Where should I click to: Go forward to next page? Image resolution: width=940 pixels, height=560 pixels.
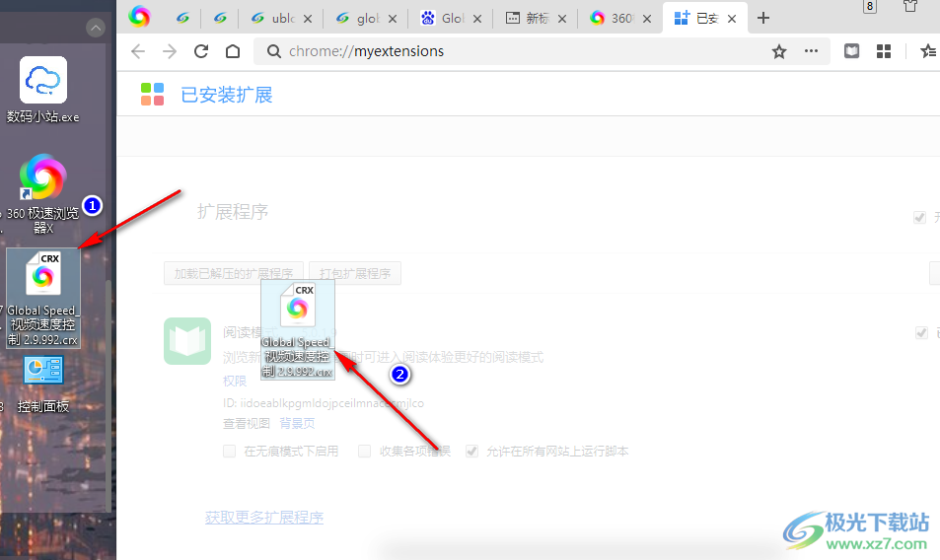pyautogui.click(x=170, y=51)
